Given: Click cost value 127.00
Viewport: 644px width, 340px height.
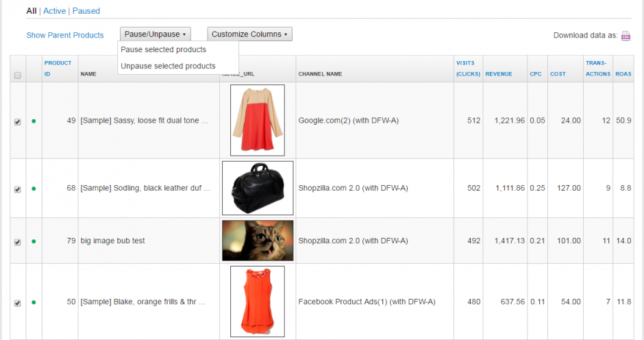Looking at the screenshot, I should (x=569, y=188).
